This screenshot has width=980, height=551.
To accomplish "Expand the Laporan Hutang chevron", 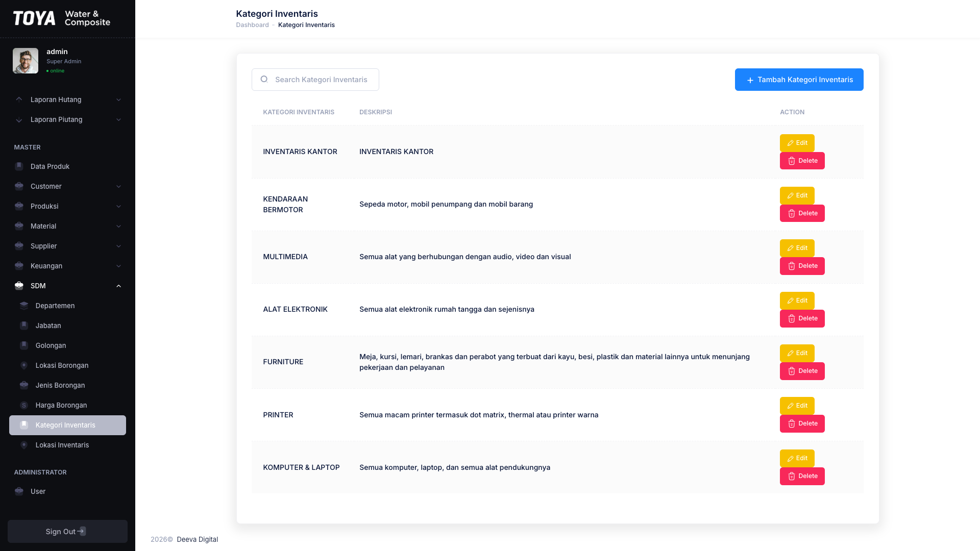I will click(119, 99).
